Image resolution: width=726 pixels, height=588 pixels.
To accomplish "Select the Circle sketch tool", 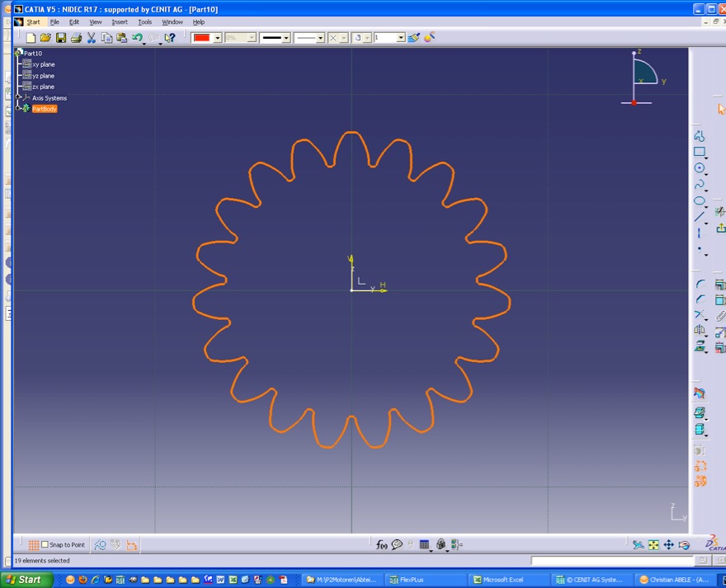I will pyautogui.click(x=700, y=168).
